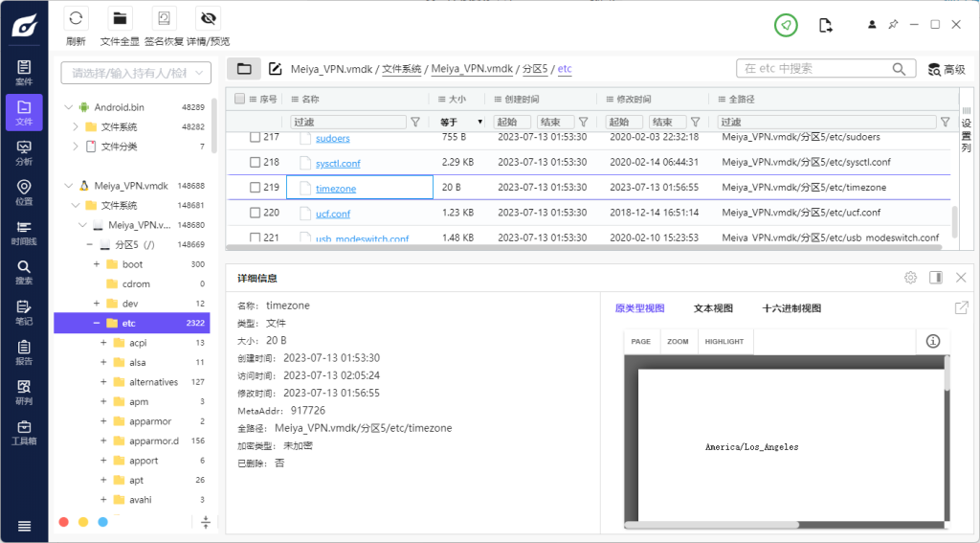Click the 在 etc 中搜索 search field
The height and width of the screenshot is (543, 980).
[813, 69]
